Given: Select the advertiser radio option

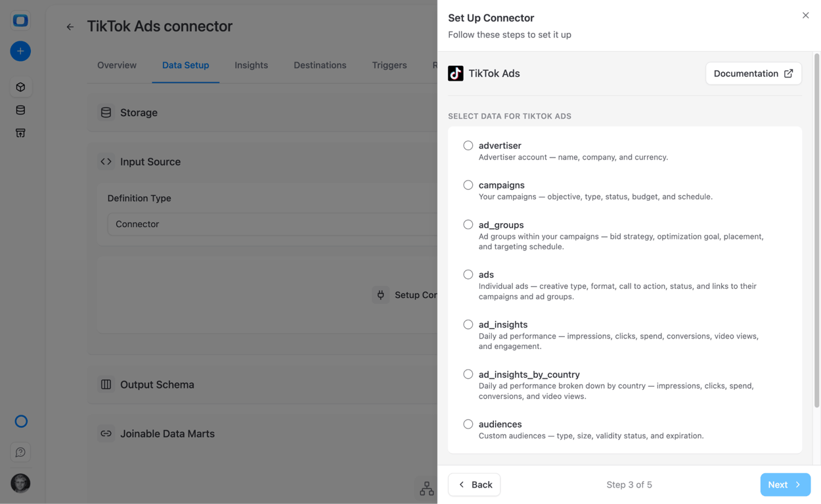Looking at the screenshot, I should tap(468, 146).
